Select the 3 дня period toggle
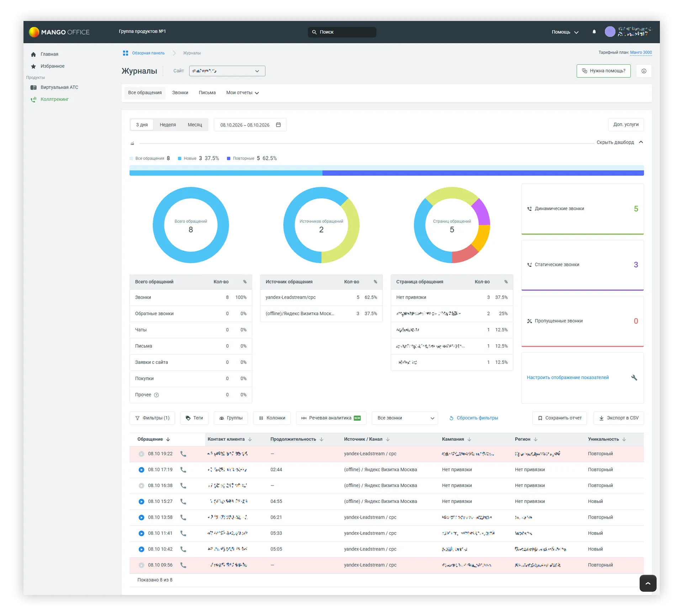683x616 pixels. 142,125
